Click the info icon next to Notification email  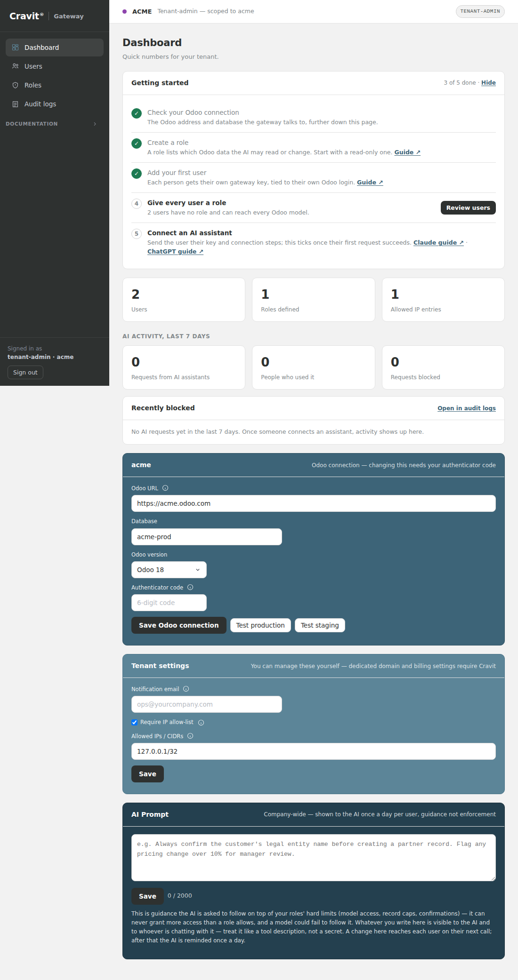186,689
